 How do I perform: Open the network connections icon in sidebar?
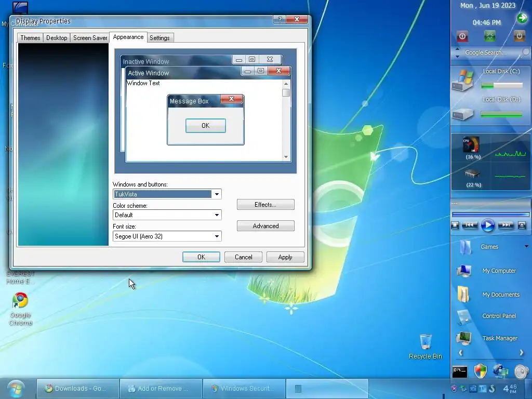(x=500, y=371)
